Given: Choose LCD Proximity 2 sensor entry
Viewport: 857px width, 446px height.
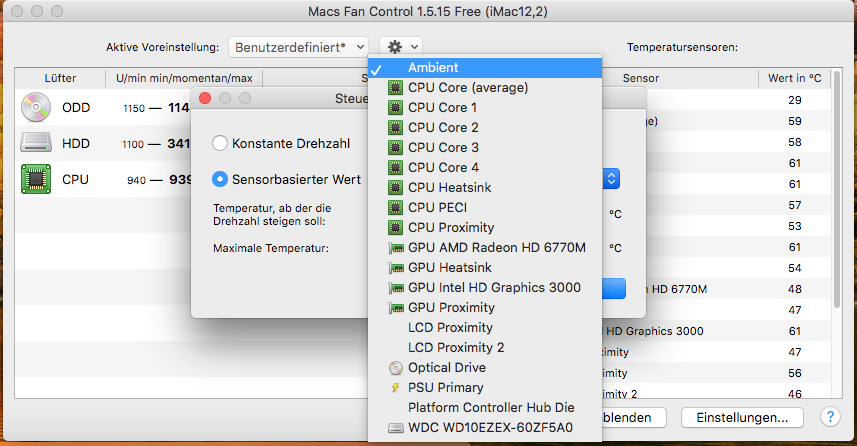Looking at the screenshot, I should (485, 348).
